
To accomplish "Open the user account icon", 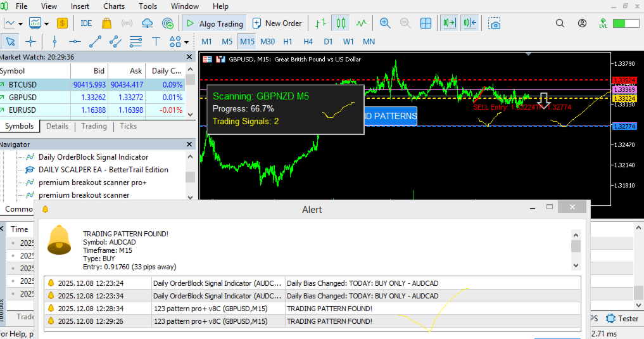I will tap(582, 23).
